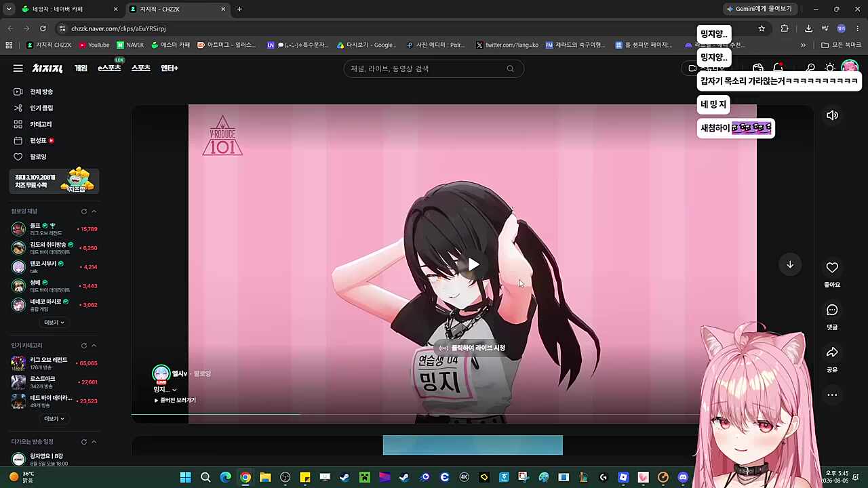Collapse the 다가오는 방송 일정 section
The width and height of the screenshot is (868, 488).
(94, 442)
